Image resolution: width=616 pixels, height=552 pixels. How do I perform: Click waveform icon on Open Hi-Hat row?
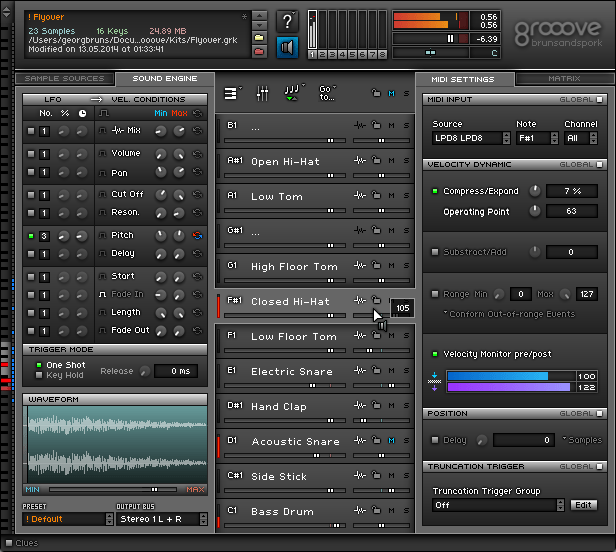point(360,161)
